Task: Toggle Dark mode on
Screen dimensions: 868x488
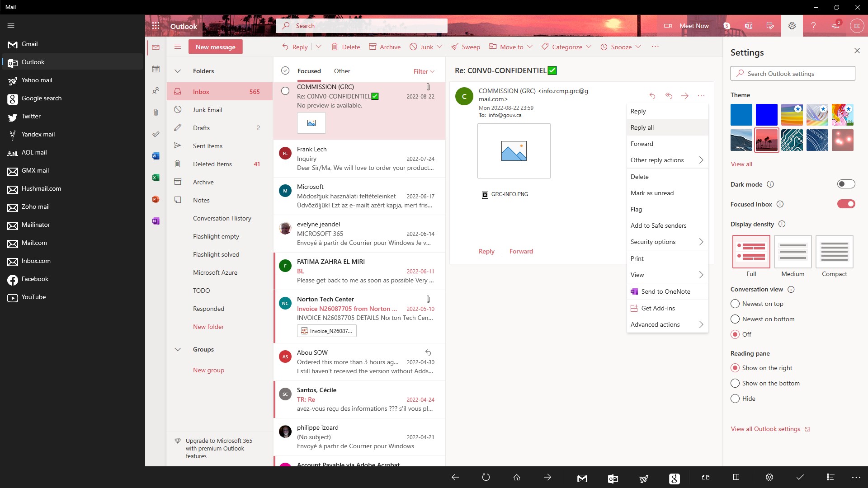Action: click(846, 184)
